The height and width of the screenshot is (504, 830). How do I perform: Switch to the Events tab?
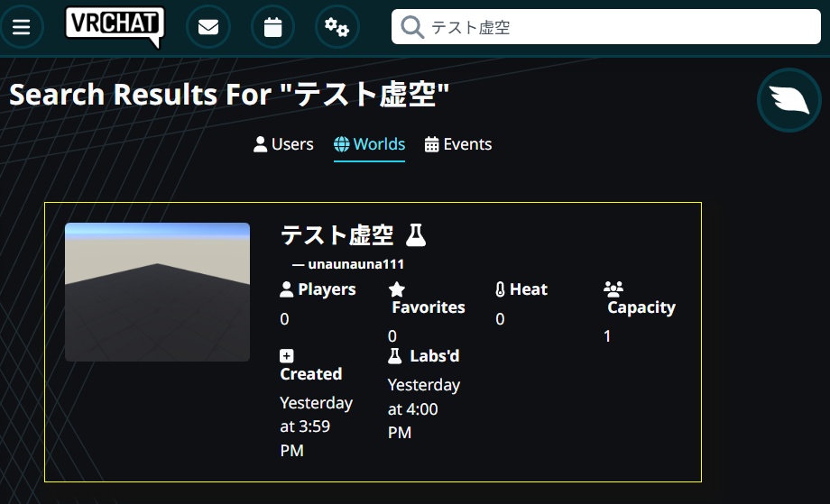click(x=458, y=144)
